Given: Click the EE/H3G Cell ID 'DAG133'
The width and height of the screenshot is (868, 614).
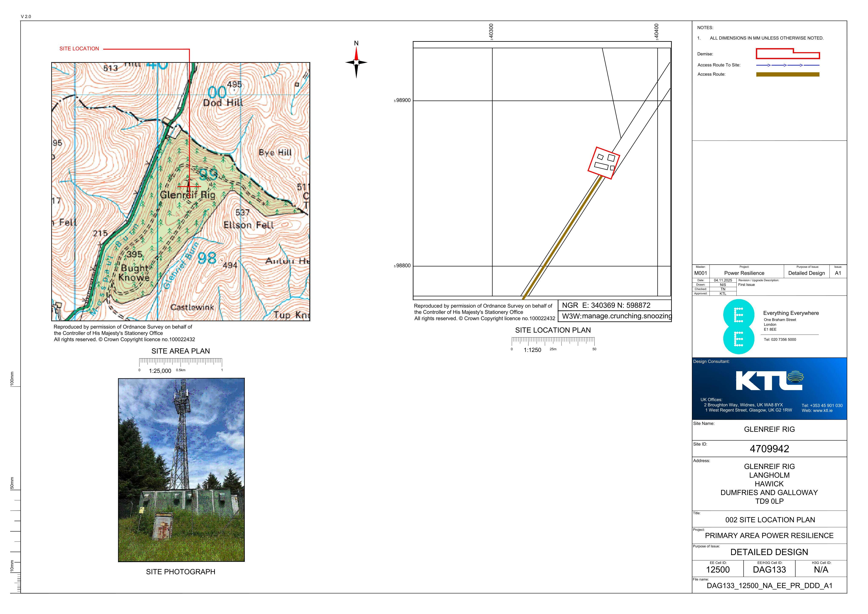Looking at the screenshot, I should coord(769,570).
